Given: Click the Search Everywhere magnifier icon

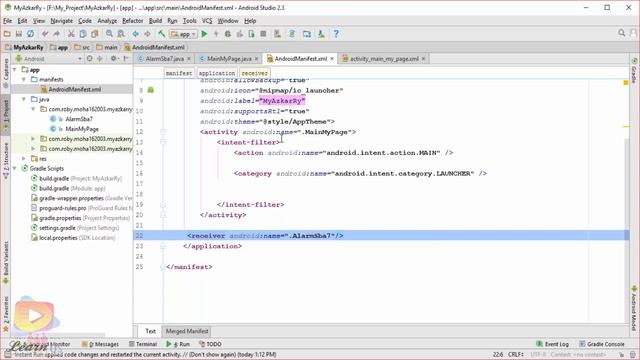Looking at the screenshot, I should (622, 33).
